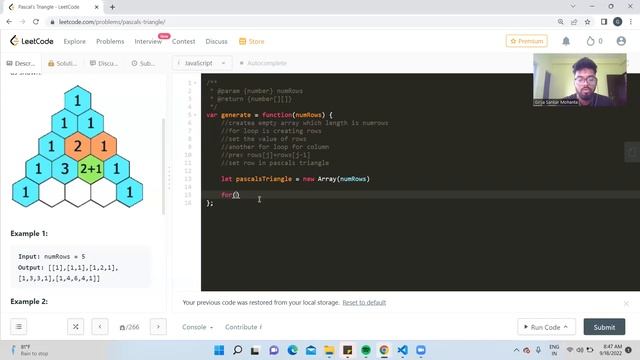Click the Example 1 heading
640x360 pixels.
point(29,233)
